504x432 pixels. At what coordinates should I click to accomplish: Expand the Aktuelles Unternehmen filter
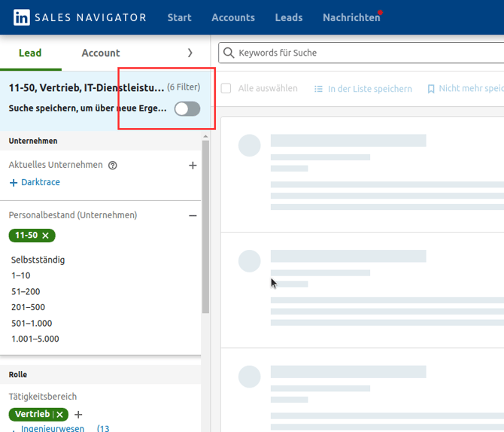tap(193, 166)
